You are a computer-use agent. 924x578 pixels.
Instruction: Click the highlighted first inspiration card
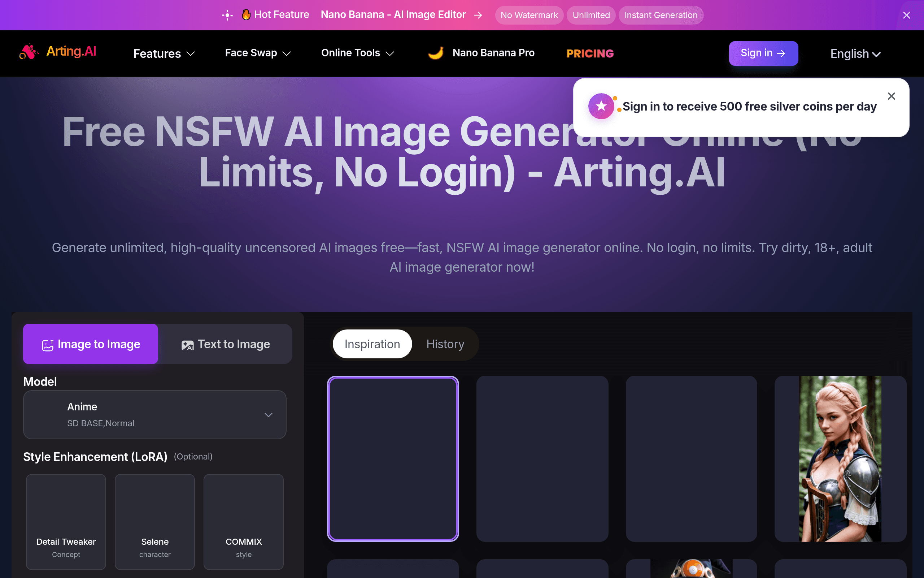click(393, 459)
